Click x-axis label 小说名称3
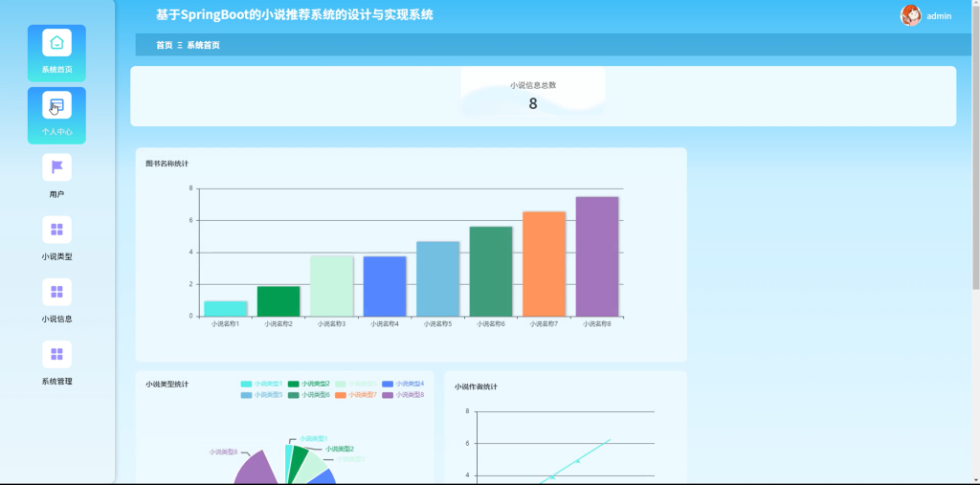980x485 pixels. 332,324
